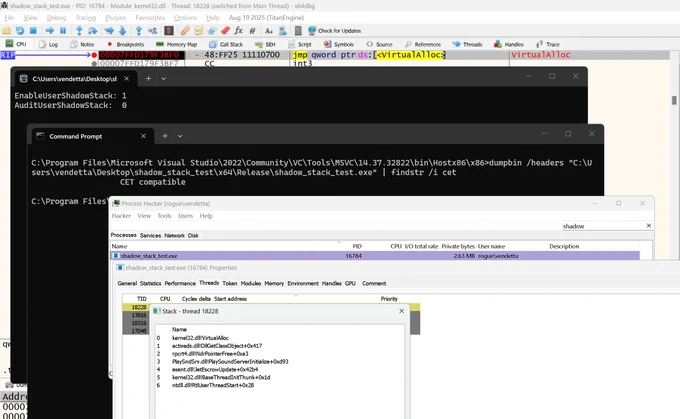The height and width of the screenshot is (419, 680).
Task: Open Functions with the fx icon
Action: [x=239, y=31]
